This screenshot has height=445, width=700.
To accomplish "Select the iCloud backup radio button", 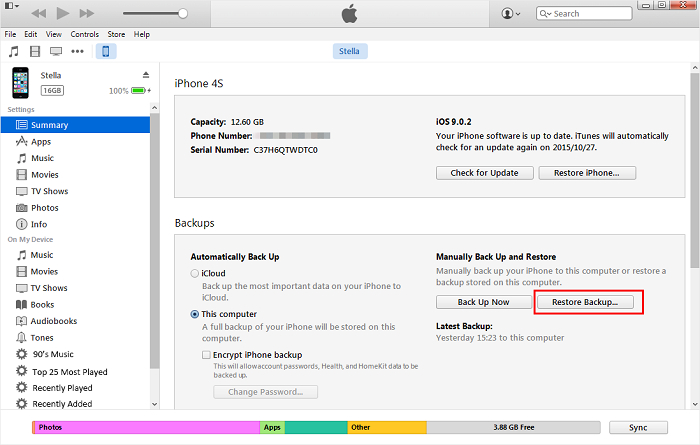I will coord(195,274).
